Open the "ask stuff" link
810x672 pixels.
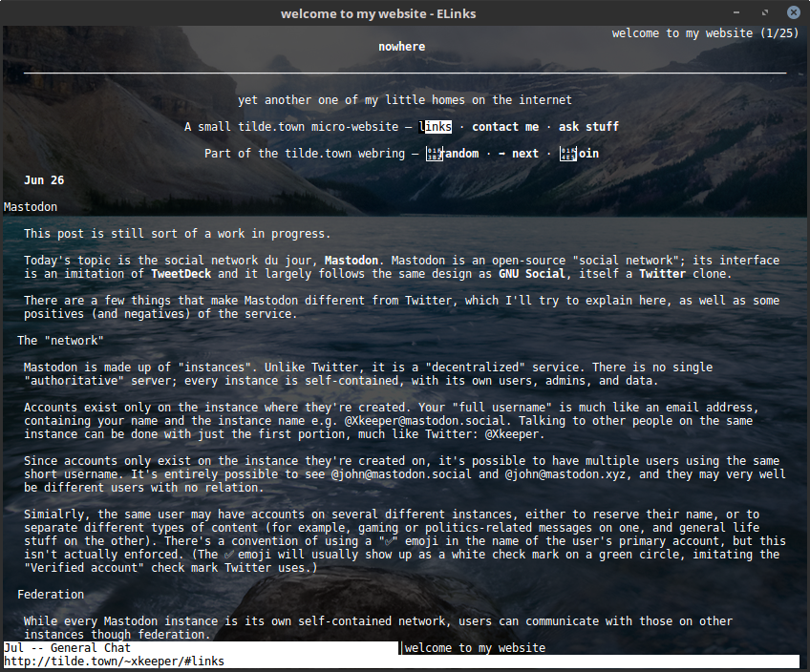[x=588, y=127]
